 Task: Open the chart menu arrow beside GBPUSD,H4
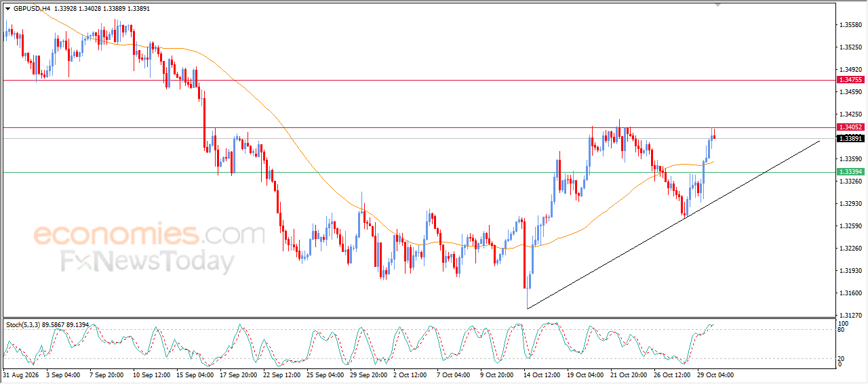point(7,9)
